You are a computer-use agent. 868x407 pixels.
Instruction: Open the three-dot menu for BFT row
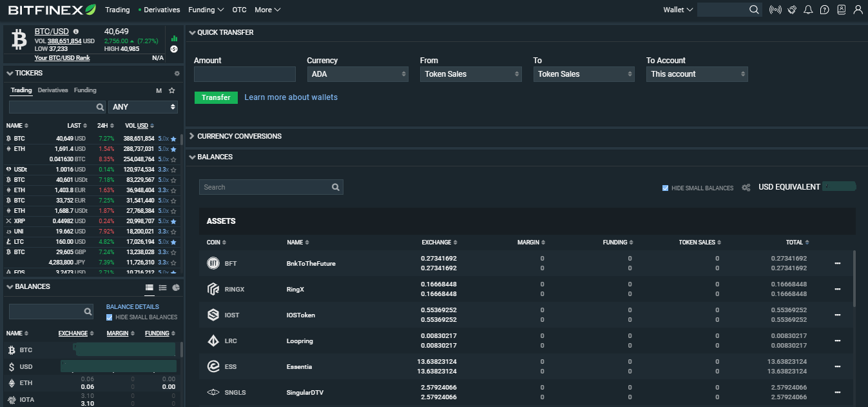[838, 263]
